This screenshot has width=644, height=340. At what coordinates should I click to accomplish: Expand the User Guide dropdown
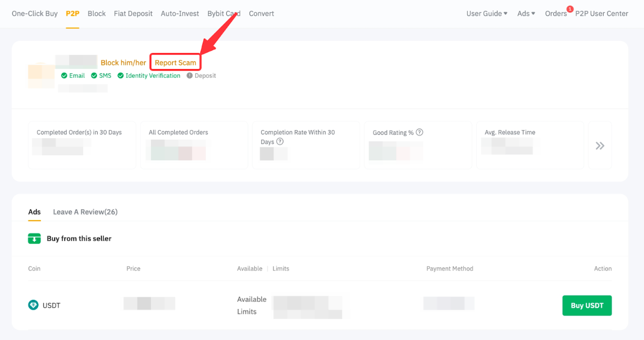[486, 13]
